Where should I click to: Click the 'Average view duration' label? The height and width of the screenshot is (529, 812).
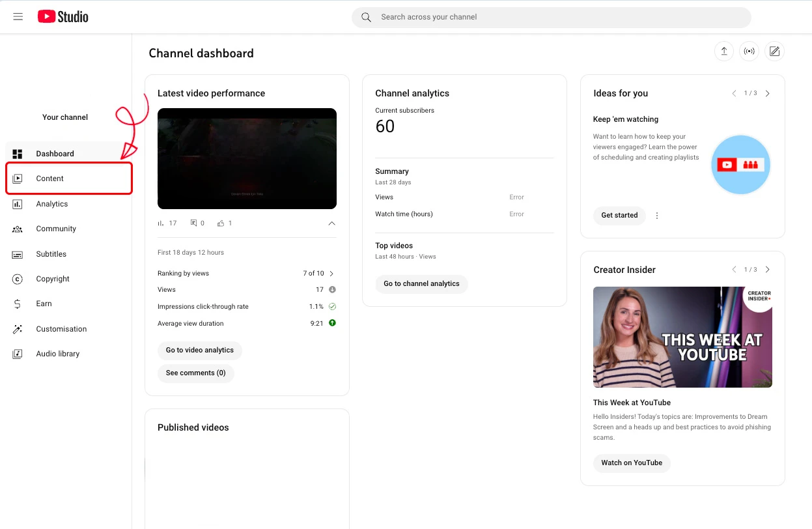point(190,323)
